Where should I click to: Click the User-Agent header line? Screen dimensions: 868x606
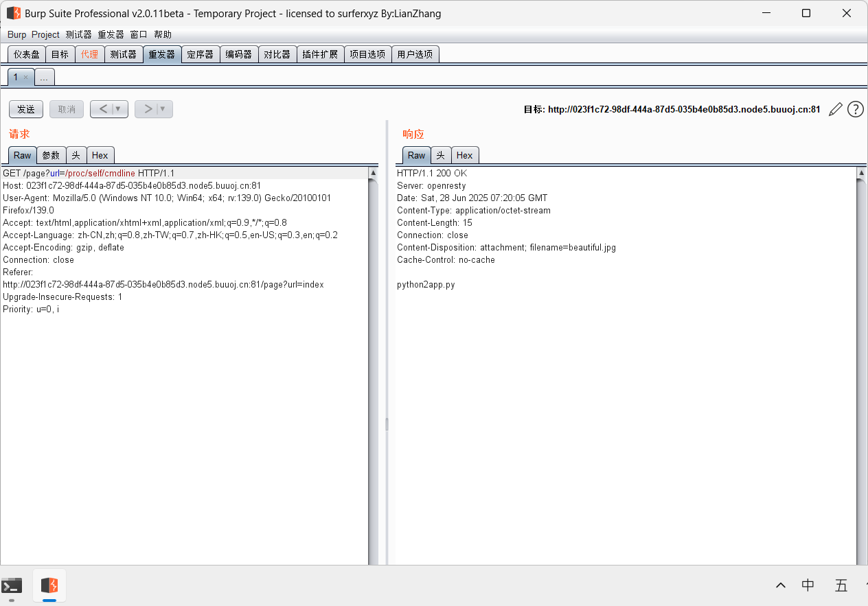(x=167, y=204)
